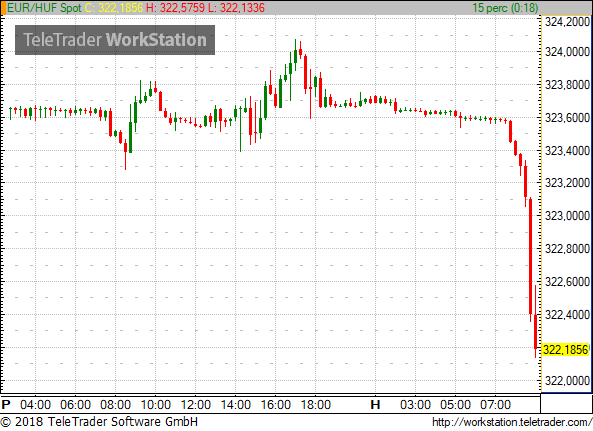Image resolution: width=593 pixels, height=431 pixels.
Task: Click the yellow current price tag 322,1856
Action: coord(566,349)
